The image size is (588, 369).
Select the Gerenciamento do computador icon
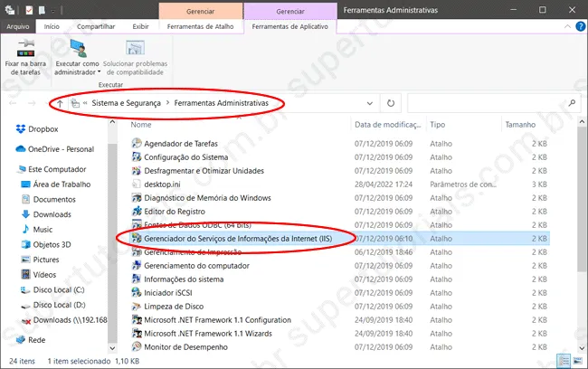(137, 266)
